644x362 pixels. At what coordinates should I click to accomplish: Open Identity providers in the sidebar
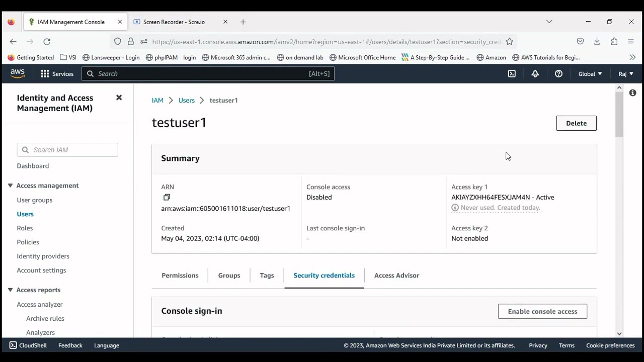43,256
